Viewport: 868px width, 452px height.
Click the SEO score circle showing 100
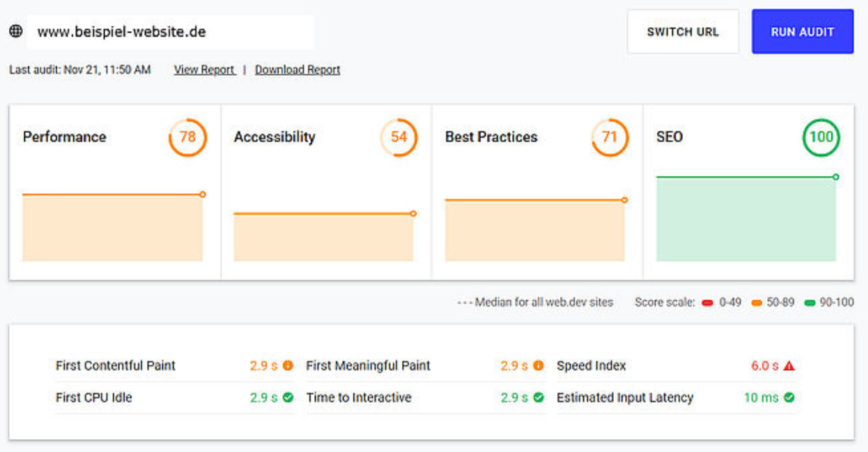(821, 137)
